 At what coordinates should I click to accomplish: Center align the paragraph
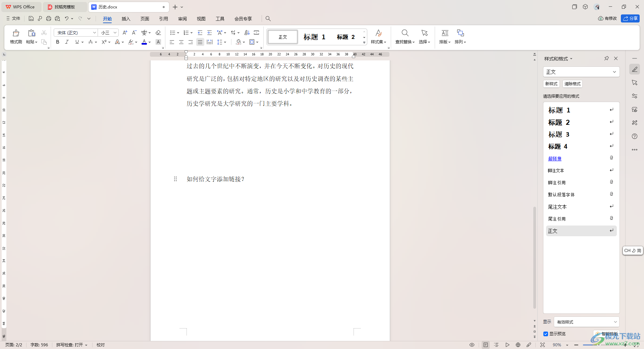tap(181, 42)
